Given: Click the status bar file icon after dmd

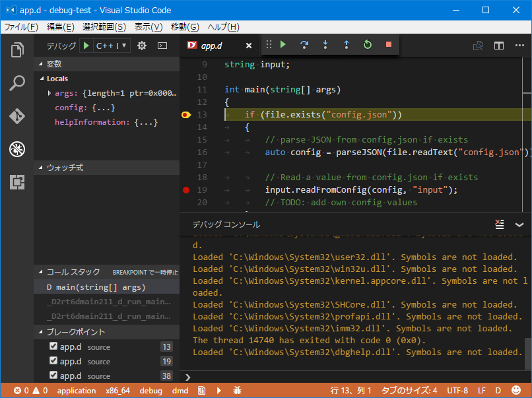Looking at the screenshot, I should click(x=202, y=391).
